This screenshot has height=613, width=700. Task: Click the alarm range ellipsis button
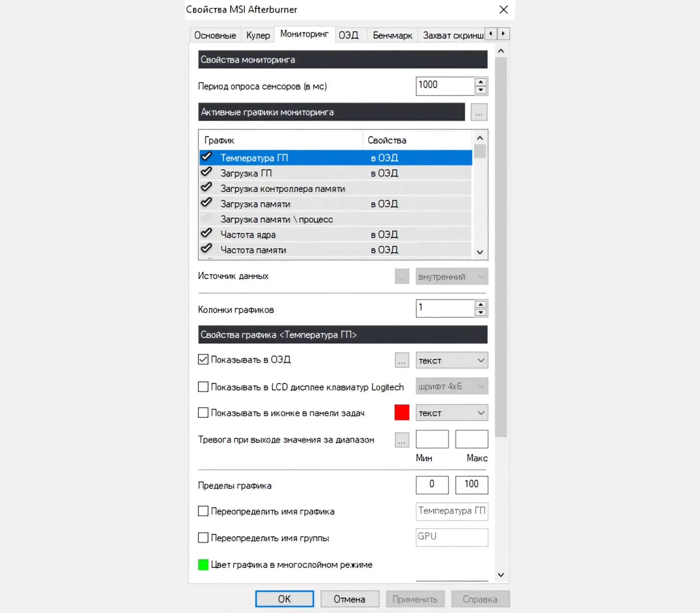[402, 440]
